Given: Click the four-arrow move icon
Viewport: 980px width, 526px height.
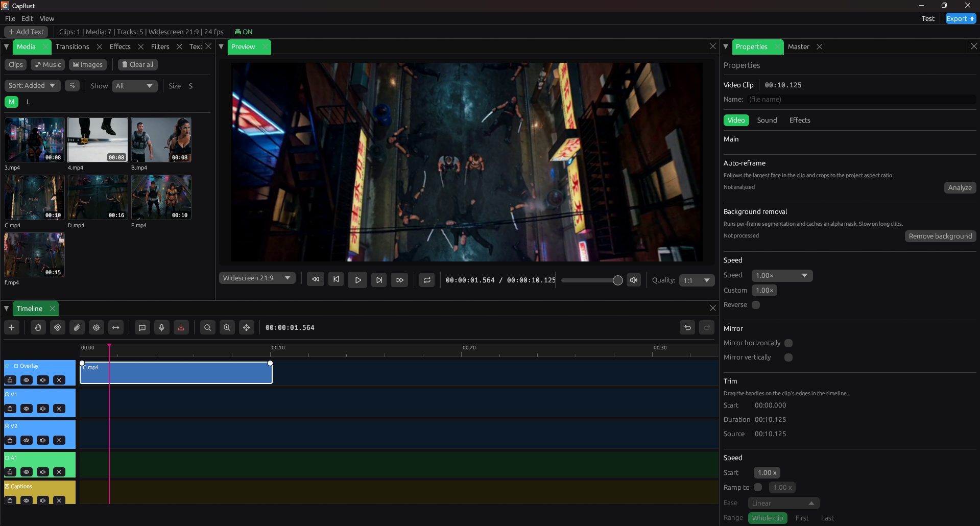Looking at the screenshot, I should coord(247,328).
